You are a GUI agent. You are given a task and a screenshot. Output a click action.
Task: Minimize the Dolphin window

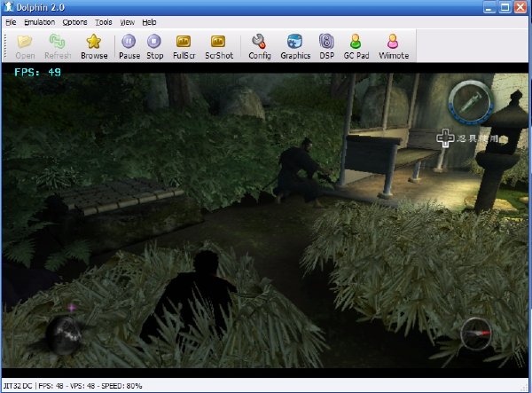click(x=489, y=7)
